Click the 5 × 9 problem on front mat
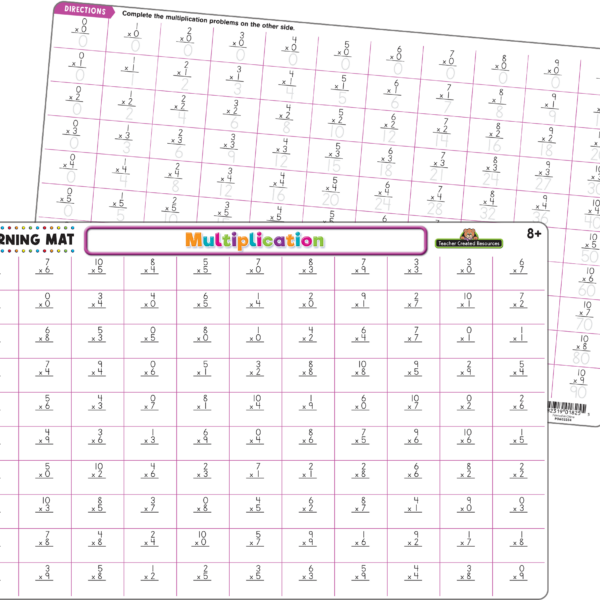This screenshot has height=600, width=600. pos(361,573)
